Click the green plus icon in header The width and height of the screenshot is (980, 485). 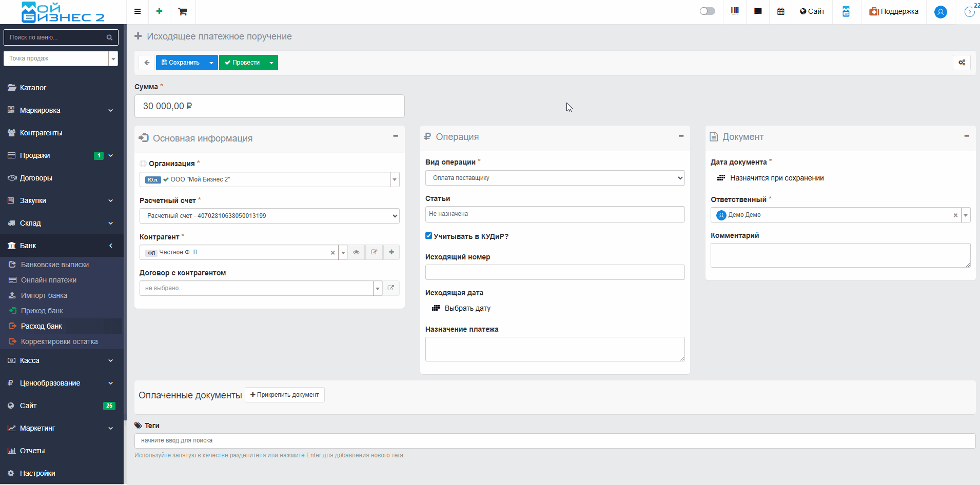click(160, 11)
